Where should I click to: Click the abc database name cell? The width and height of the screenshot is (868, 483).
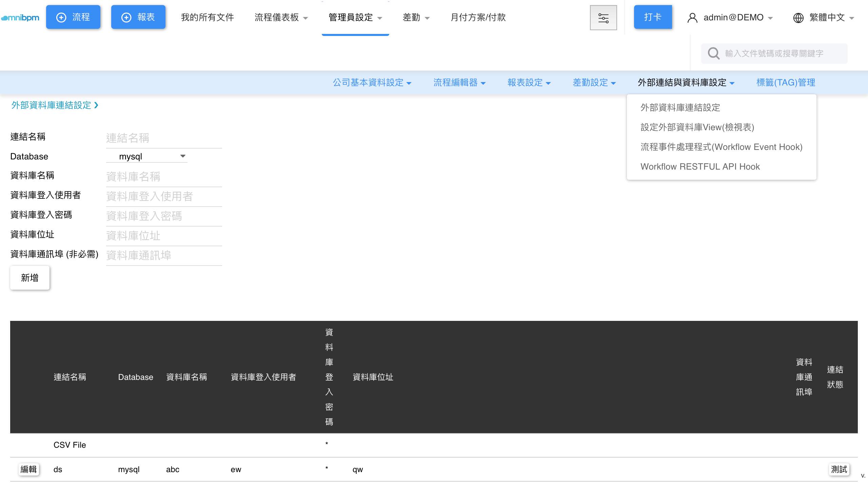coord(173,469)
